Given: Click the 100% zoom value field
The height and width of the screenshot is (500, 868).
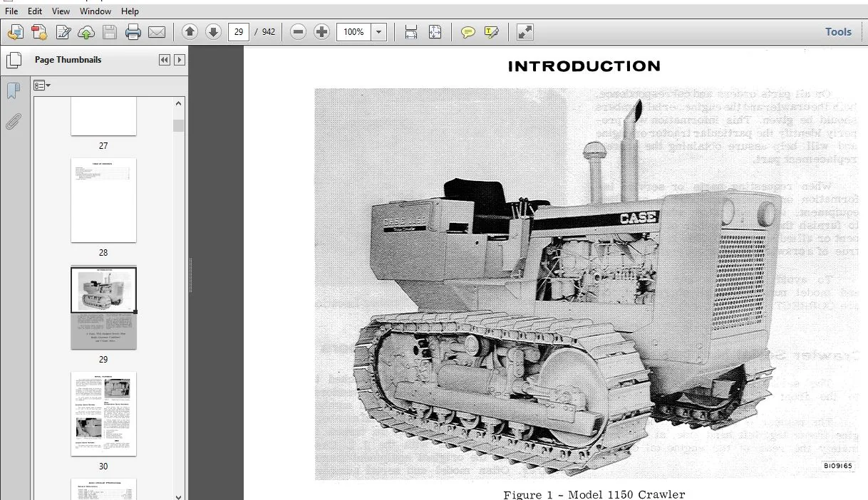Looking at the screenshot, I should point(353,32).
